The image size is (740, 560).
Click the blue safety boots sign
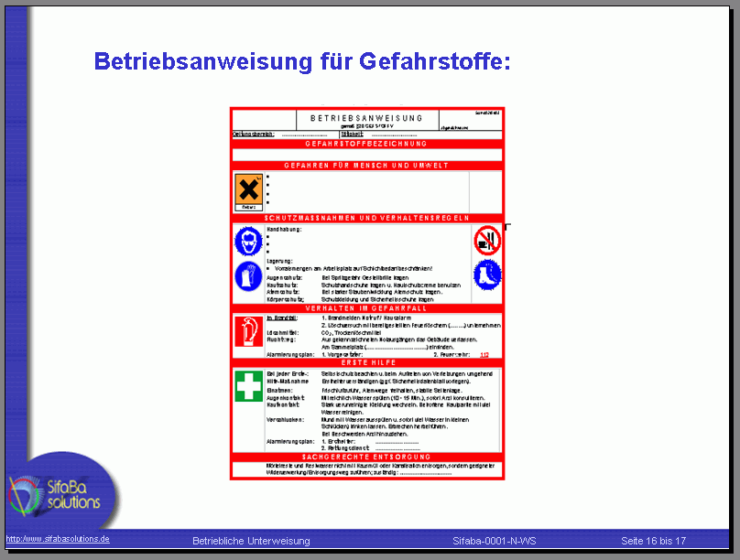tap(487, 274)
